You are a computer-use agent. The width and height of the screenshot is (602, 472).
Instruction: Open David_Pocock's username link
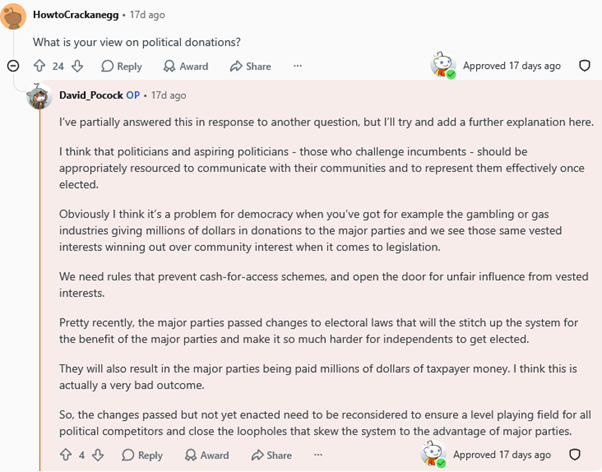click(x=91, y=95)
